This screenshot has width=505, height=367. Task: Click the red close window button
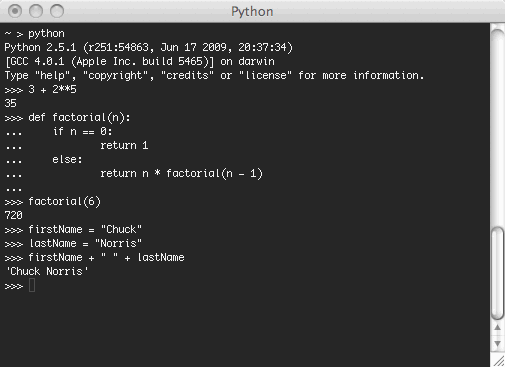click(15, 11)
